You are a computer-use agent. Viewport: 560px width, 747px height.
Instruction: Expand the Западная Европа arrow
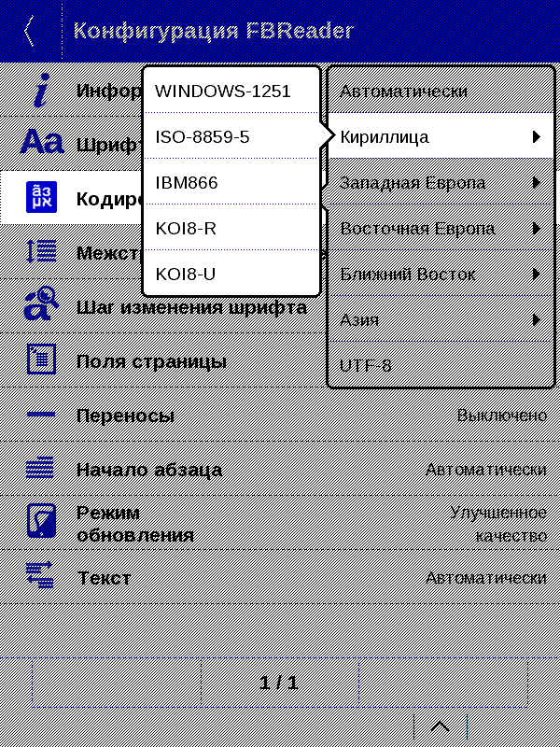click(x=537, y=182)
